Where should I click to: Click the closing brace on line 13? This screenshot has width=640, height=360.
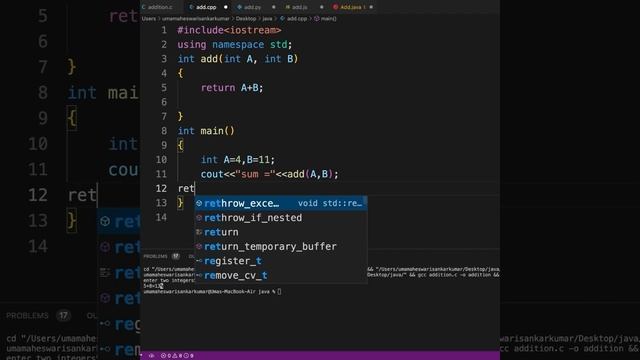click(180, 203)
